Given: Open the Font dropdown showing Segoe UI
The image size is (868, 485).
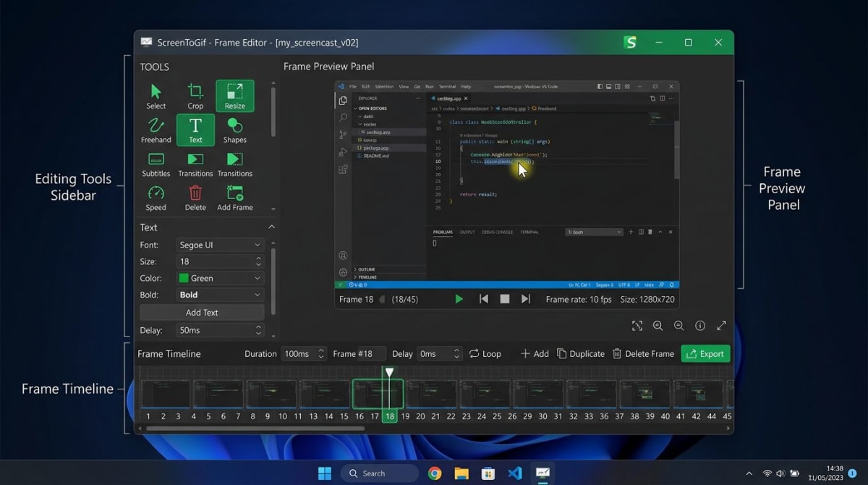Looking at the screenshot, I should 219,245.
